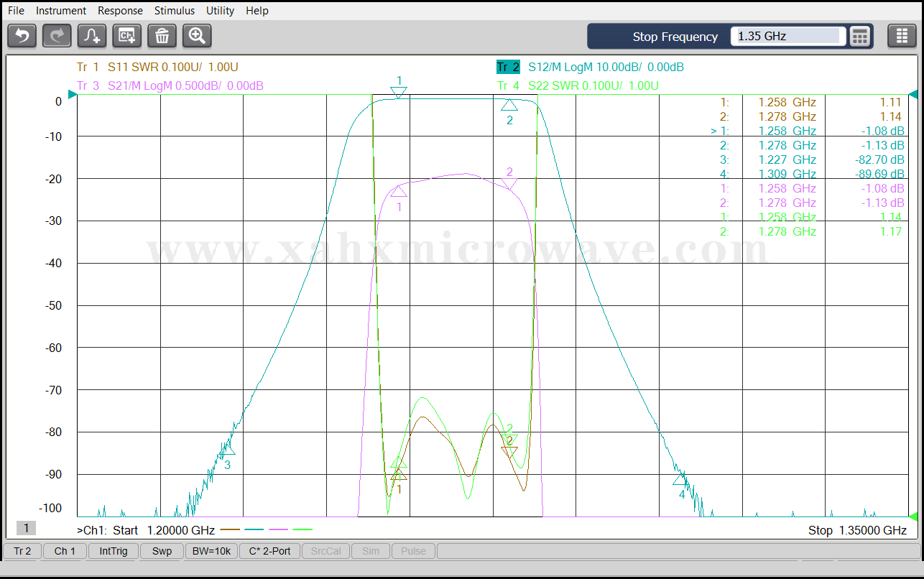Click the green trace color line in status row
The height and width of the screenshot is (579, 924).
pos(303,529)
